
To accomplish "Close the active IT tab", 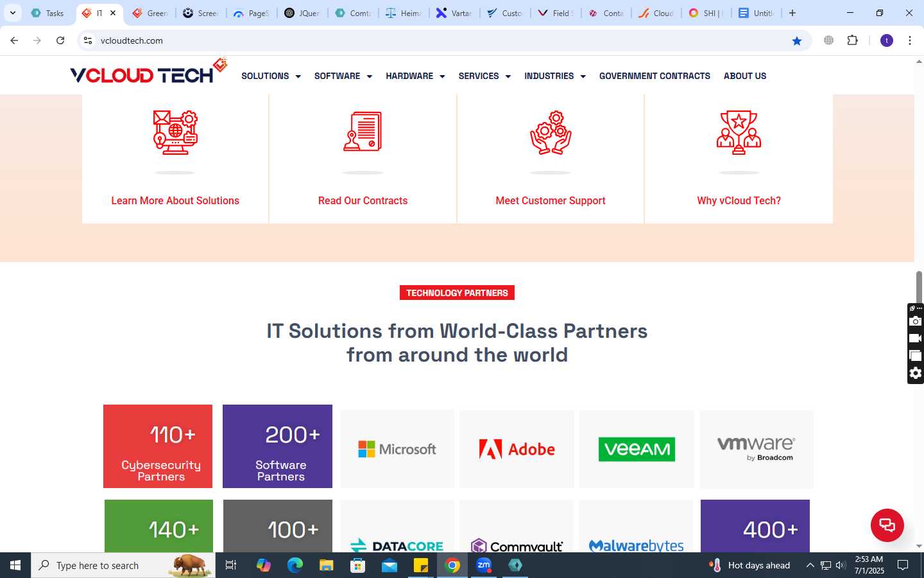I will click(113, 13).
